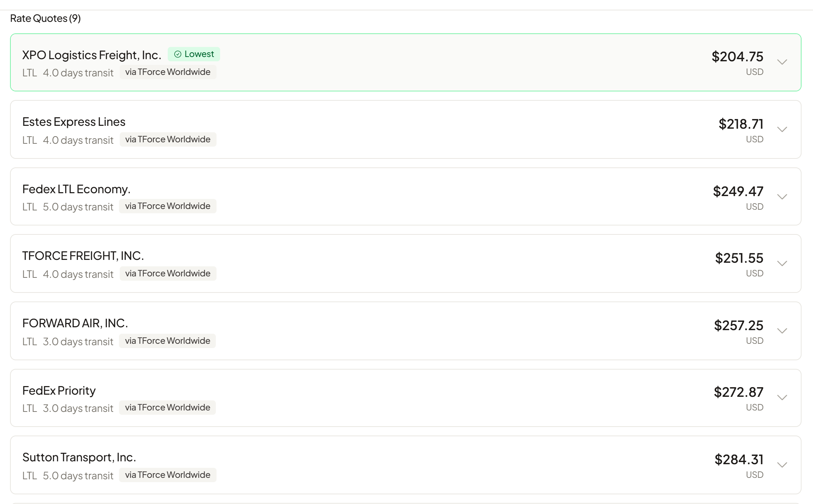Click 3.0 days transit on FORWARD AIR quote
This screenshot has width=813, height=504.
78,342
